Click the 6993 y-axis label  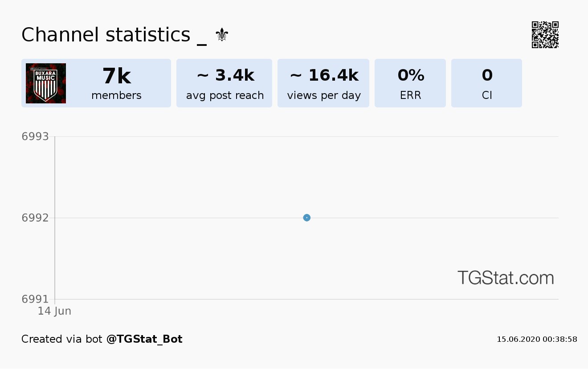[35, 136]
